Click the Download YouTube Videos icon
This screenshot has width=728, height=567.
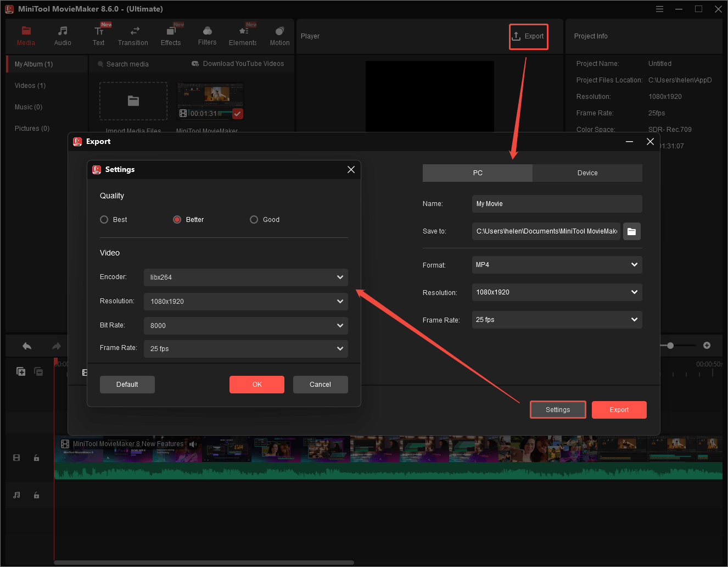(x=195, y=64)
